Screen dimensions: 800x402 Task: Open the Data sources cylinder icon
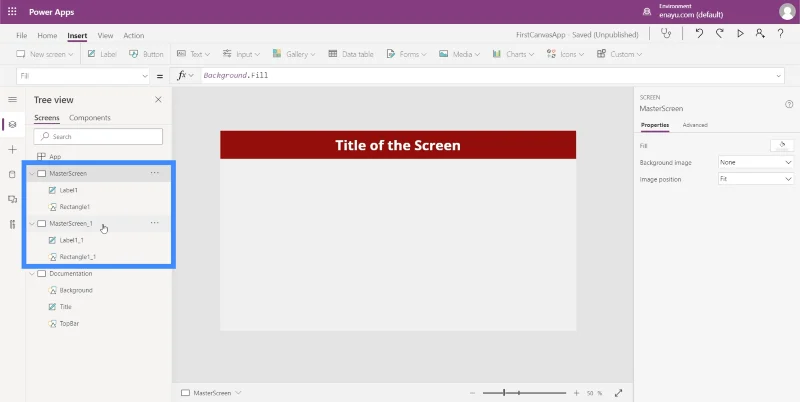[13, 174]
